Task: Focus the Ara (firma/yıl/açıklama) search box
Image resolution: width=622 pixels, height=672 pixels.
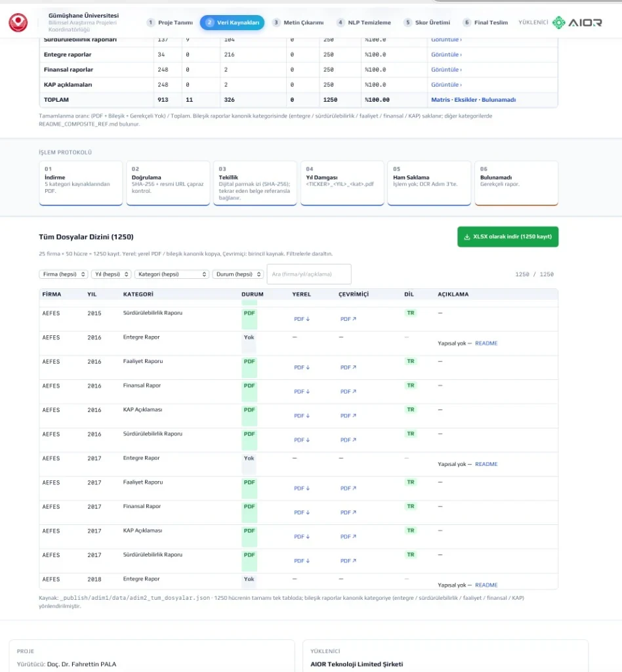Action: pos(309,274)
